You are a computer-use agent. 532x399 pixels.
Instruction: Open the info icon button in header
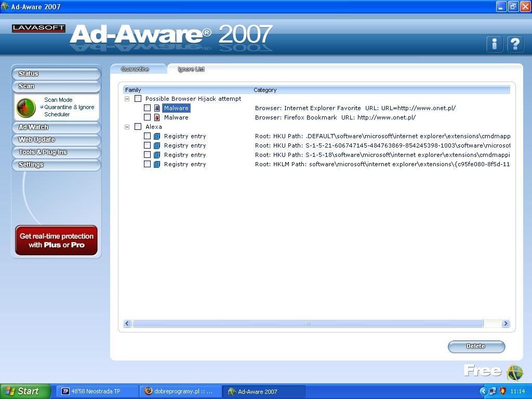coord(495,44)
